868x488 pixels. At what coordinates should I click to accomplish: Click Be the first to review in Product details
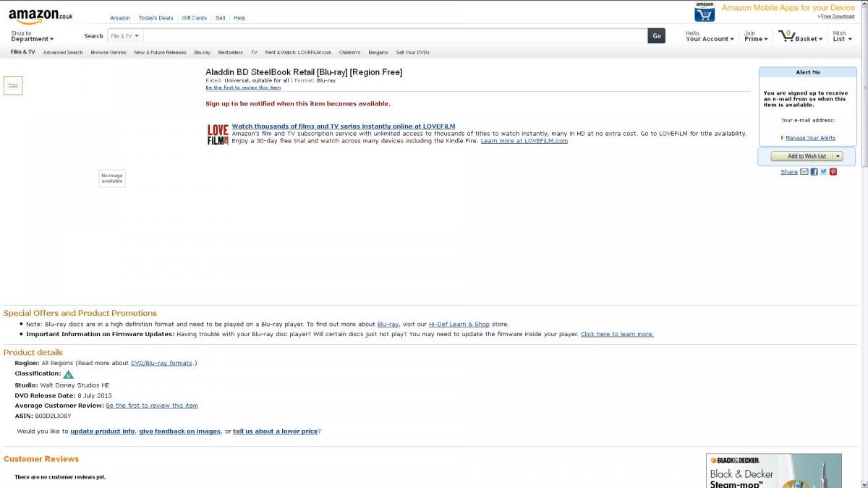point(152,406)
